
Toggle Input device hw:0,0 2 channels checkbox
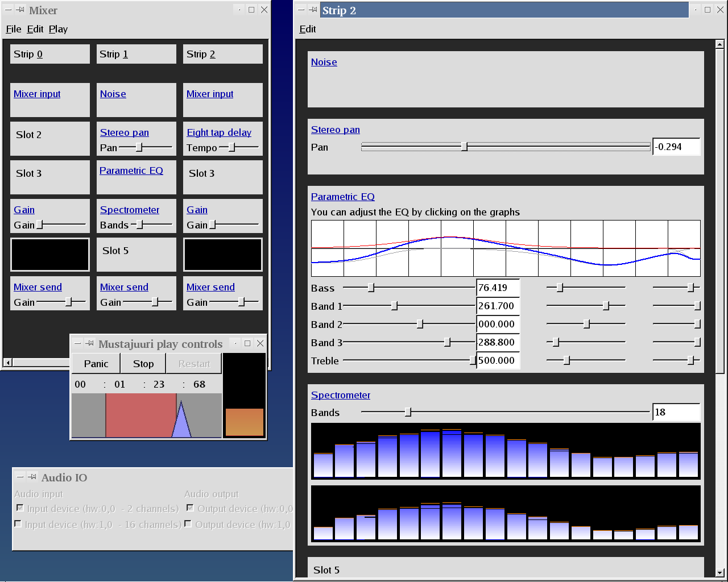click(19, 508)
